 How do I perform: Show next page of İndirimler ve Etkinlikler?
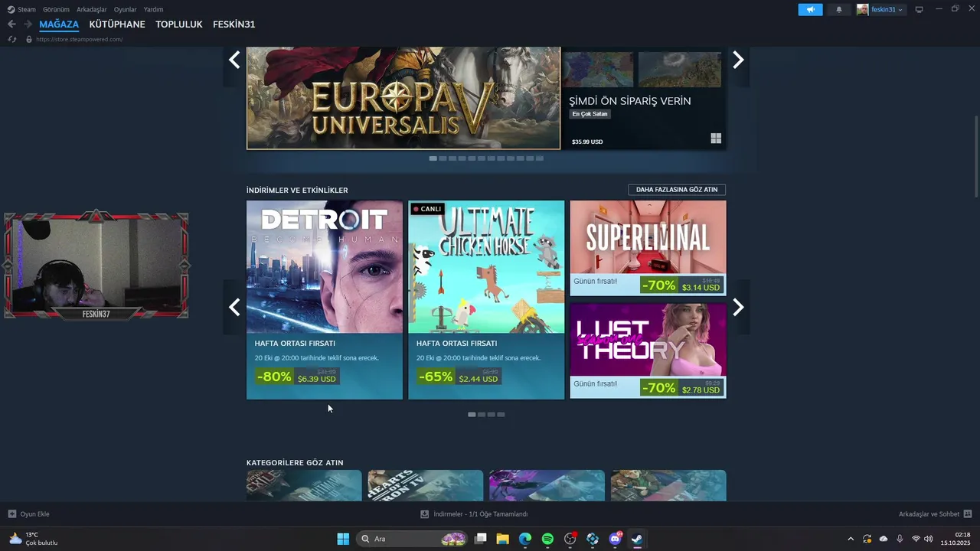point(738,307)
